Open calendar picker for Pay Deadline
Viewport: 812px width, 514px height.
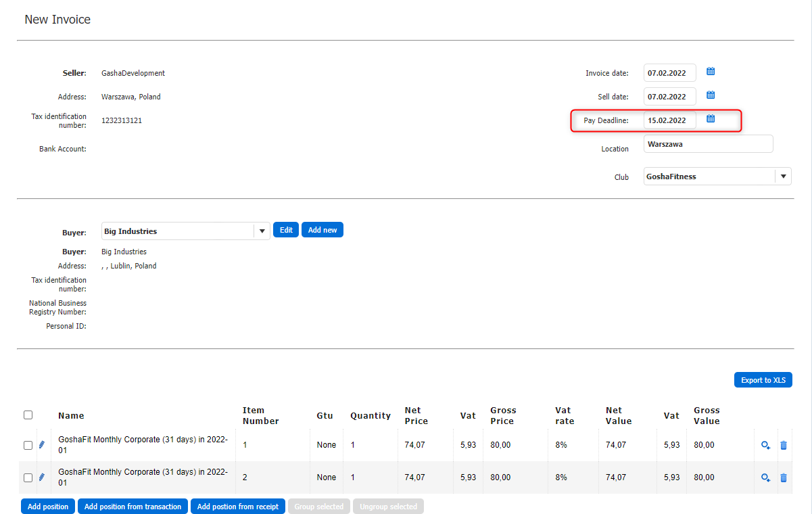coord(711,119)
